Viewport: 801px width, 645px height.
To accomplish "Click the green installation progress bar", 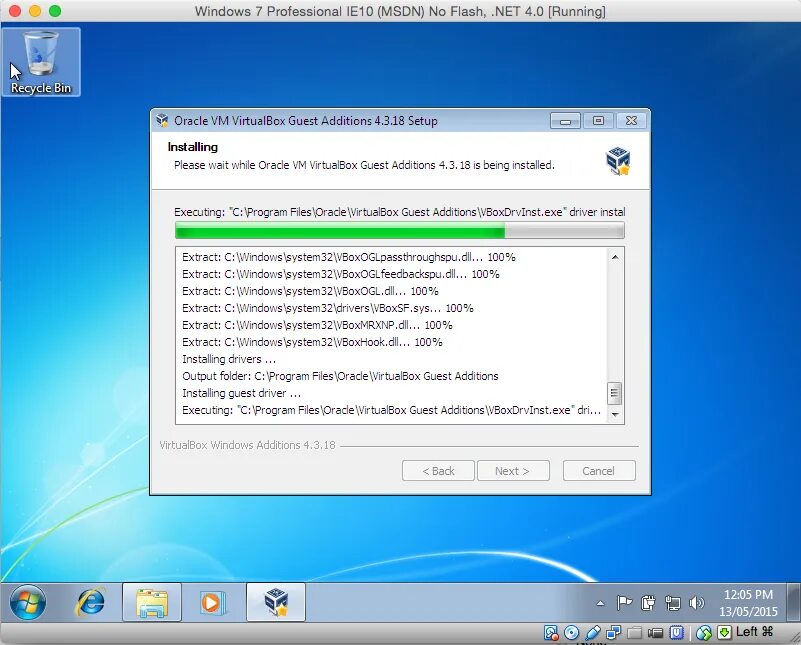I will coord(399,230).
